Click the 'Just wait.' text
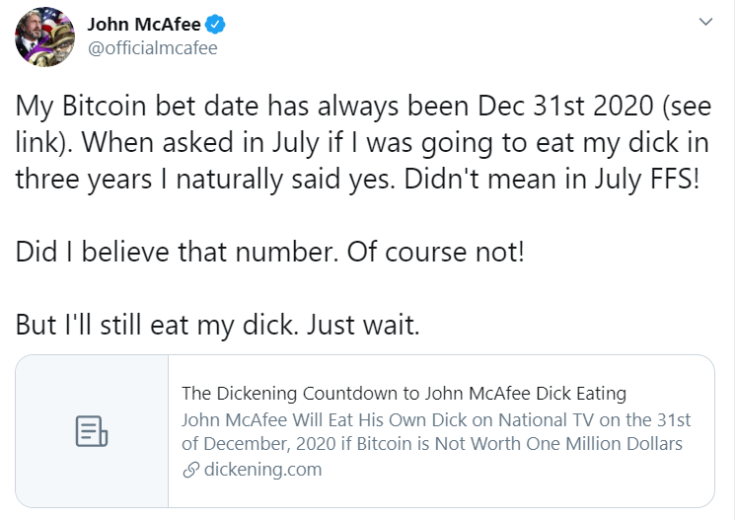This screenshot has width=736, height=520. tap(363, 325)
